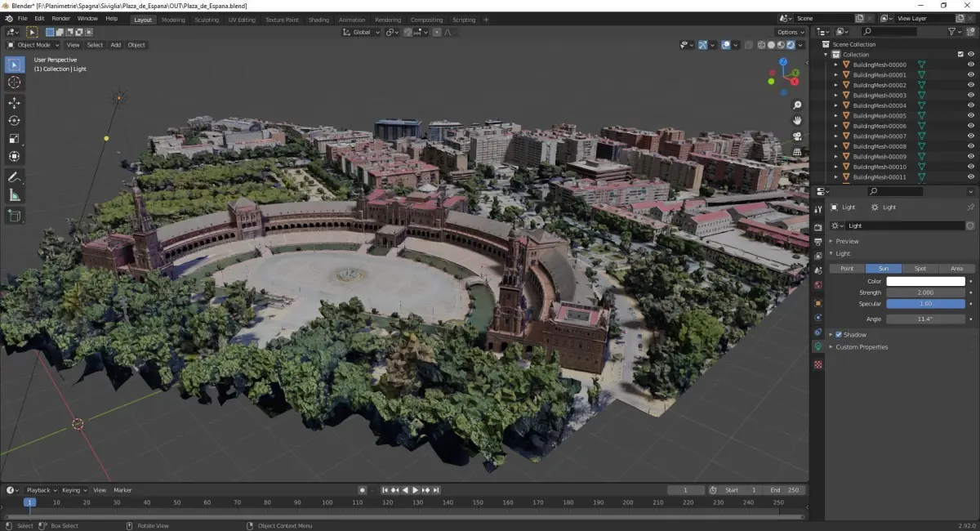Open the Output properties tab
The height and width of the screenshot is (531, 980).
pyautogui.click(x=818, y=242)
